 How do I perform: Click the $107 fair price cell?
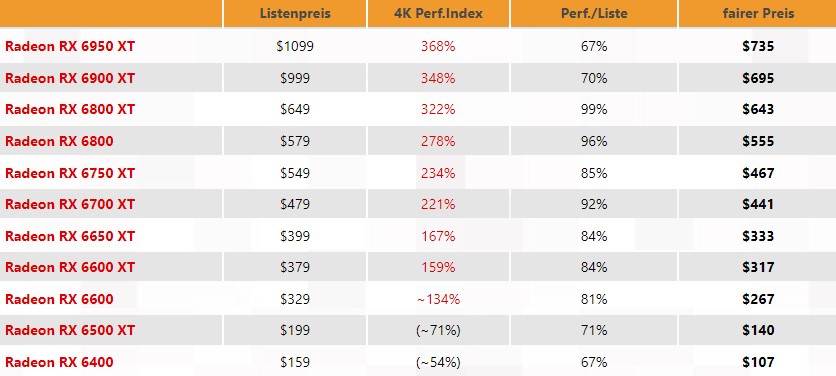coord(758,363)
